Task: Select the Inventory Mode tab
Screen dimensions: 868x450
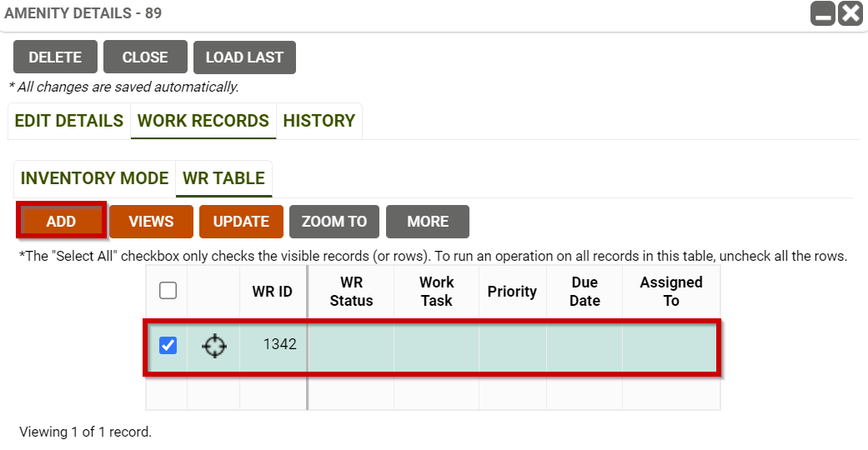Action: tap(94, 178)
